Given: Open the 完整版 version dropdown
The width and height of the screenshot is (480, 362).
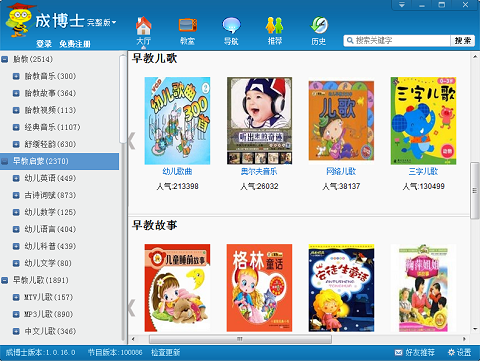Looking at the screenshot, I should point(101,23).
